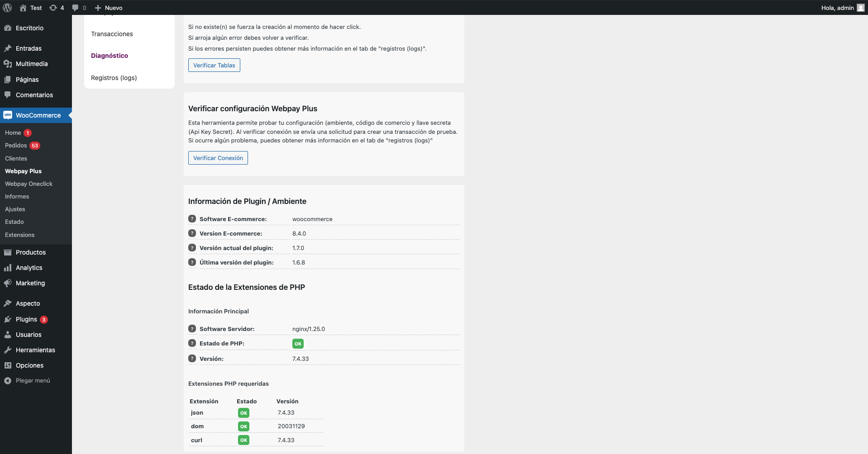Image resolution: width=868 pixels, height=454 pixels.
Task: Open WooCommerce Ajustes submenu item
Action: (15, 209)
